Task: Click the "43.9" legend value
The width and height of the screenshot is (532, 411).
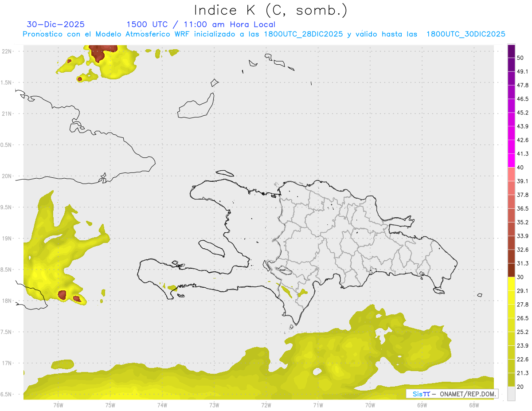Action: [523, 126]
